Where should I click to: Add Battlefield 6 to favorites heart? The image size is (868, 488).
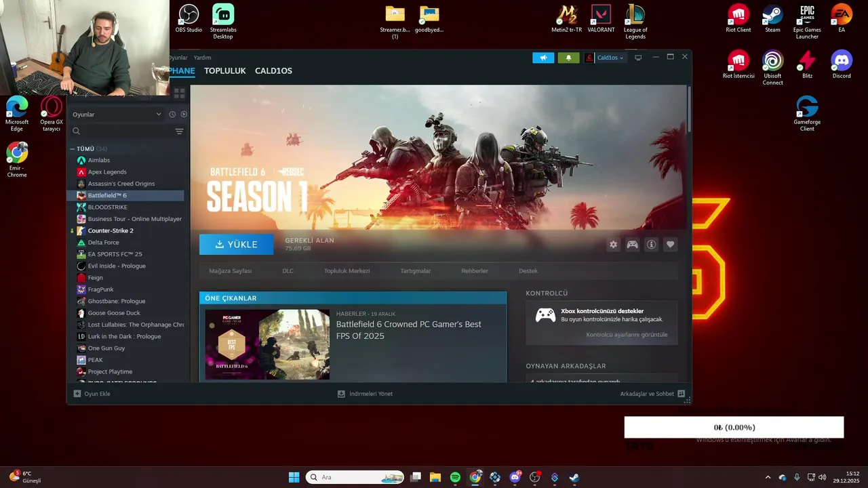tap(671, 245)
